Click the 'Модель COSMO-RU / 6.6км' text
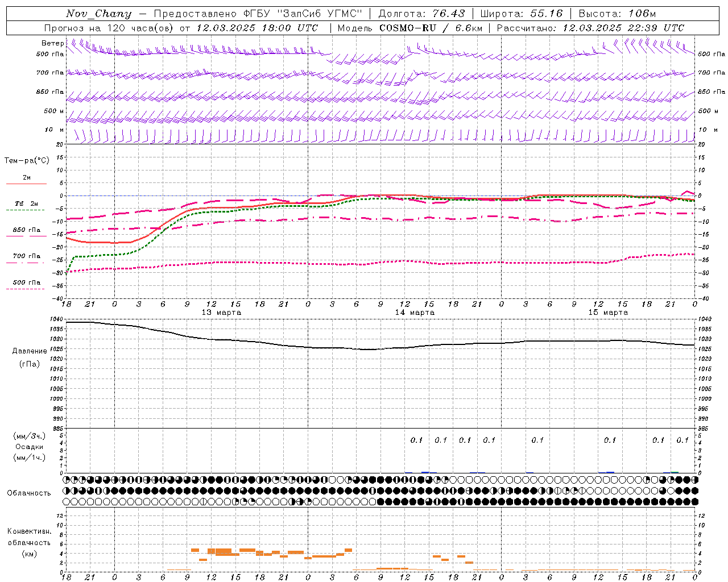The height and width of the screenshot is (582, 728). [x=409, y=28]
